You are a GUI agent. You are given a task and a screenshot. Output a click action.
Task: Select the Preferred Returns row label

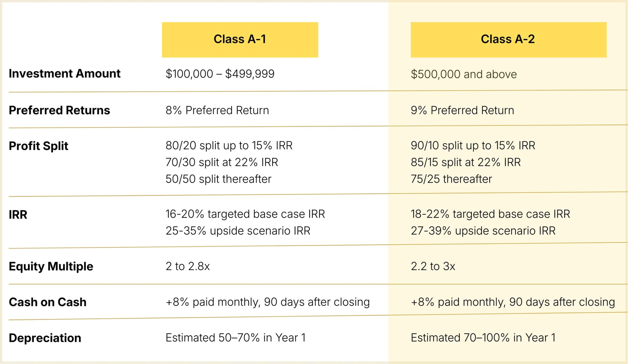59,110
